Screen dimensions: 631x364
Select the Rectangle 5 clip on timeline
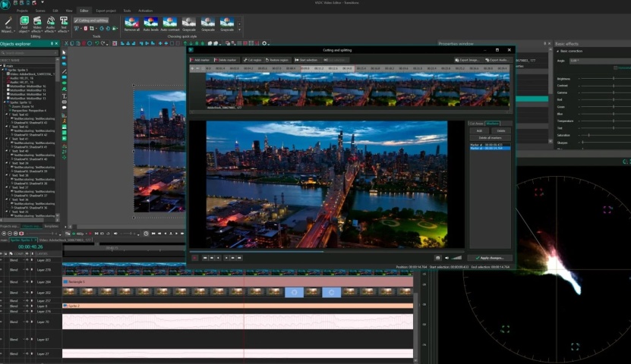tap(238, 281)
